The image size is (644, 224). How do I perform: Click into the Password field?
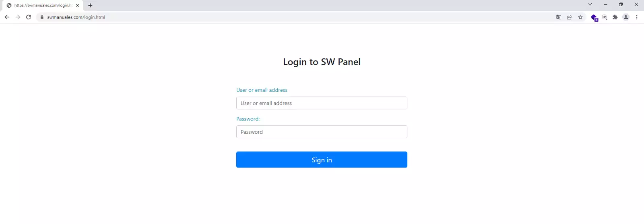[x=322, y=132]
